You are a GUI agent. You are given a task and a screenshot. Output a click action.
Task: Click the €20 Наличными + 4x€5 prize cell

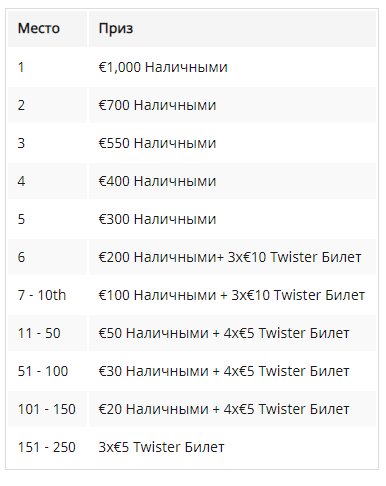tap(232, 409)
